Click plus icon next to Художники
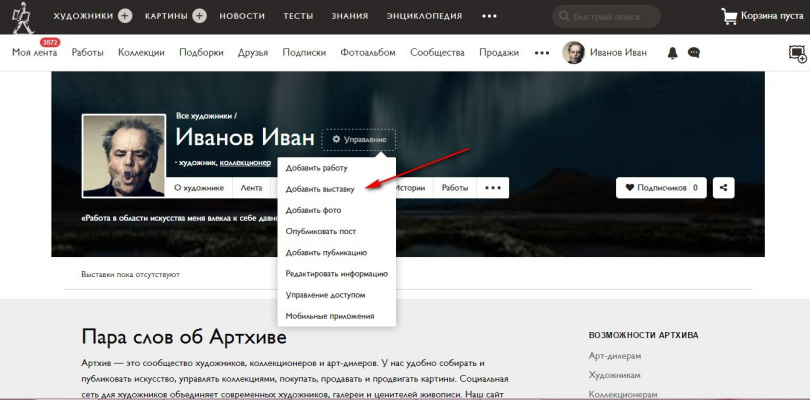The height and width of the screenshot is (400, 810). click(125, 16)
